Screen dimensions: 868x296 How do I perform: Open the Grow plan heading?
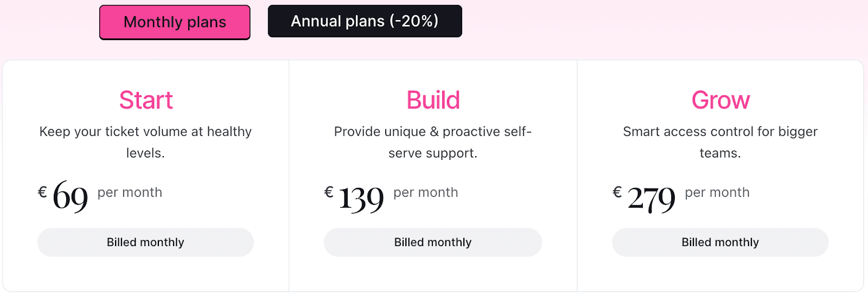720,100
